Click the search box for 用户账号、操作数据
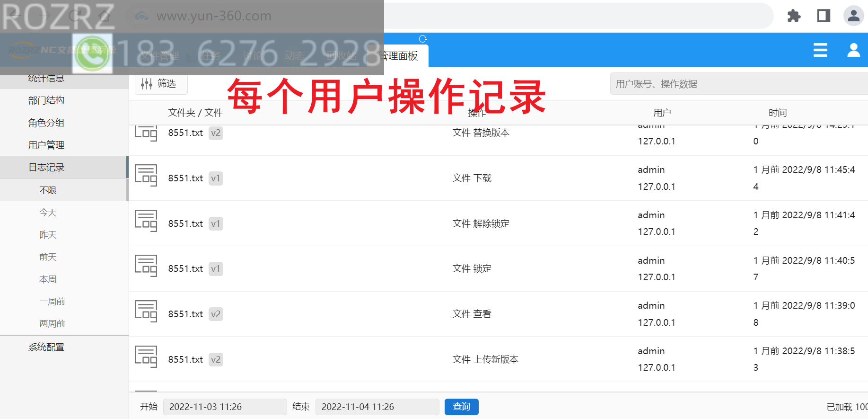 (738, 84)
